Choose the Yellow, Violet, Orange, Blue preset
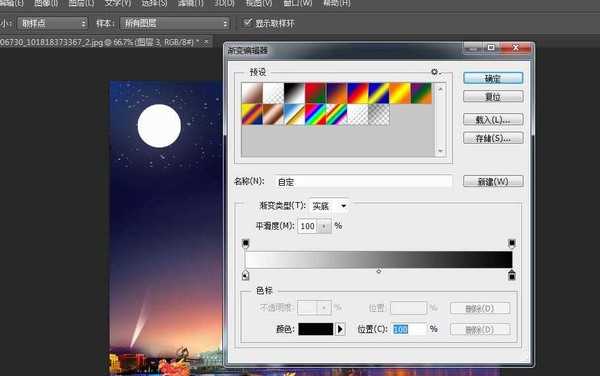Viewport: 600px width, 376px height. click(x=252, y=114)
